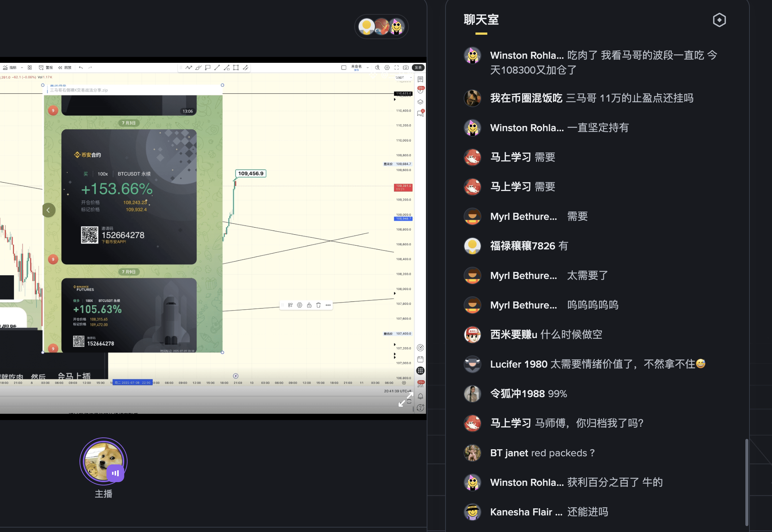
Task: Toggle lock on selected line
Action: coord(309,305)
